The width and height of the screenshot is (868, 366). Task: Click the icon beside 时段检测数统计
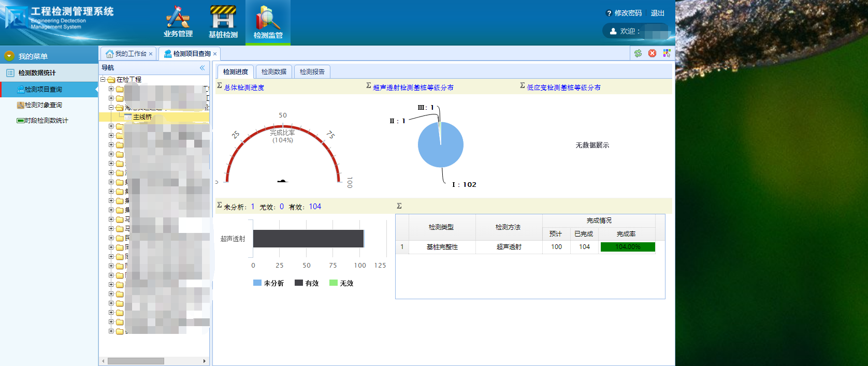(21, 121)
